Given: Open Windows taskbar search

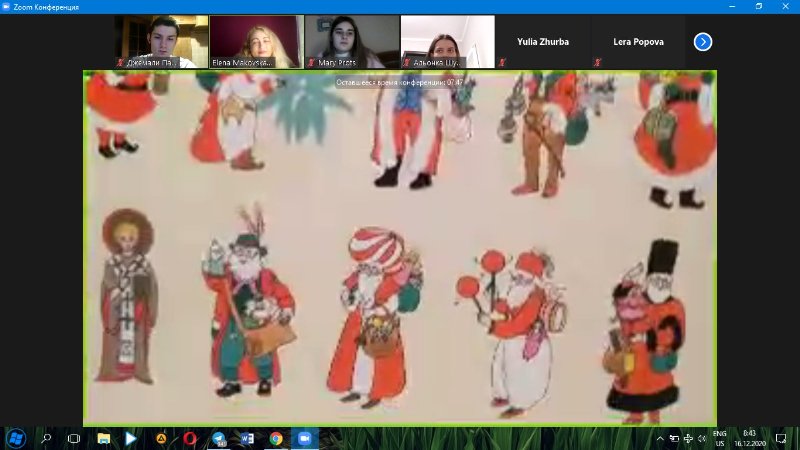Looking at the screenshot, I should 46,438.
